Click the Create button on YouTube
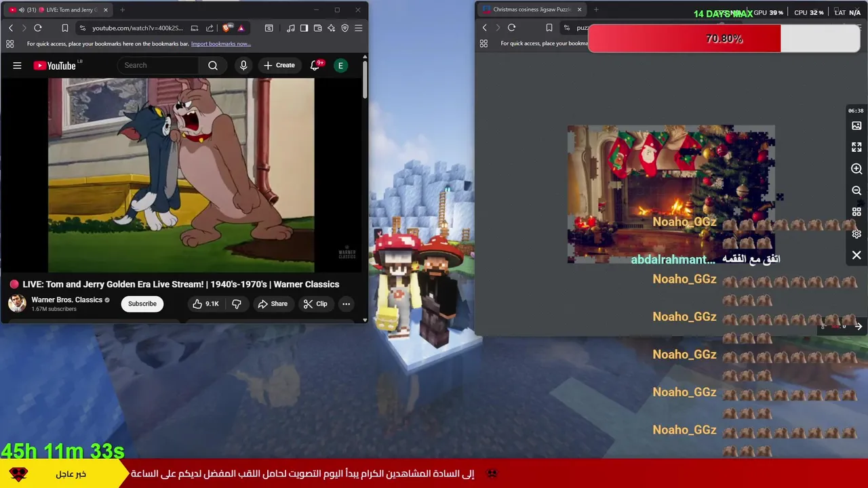 tap(279, 65)
